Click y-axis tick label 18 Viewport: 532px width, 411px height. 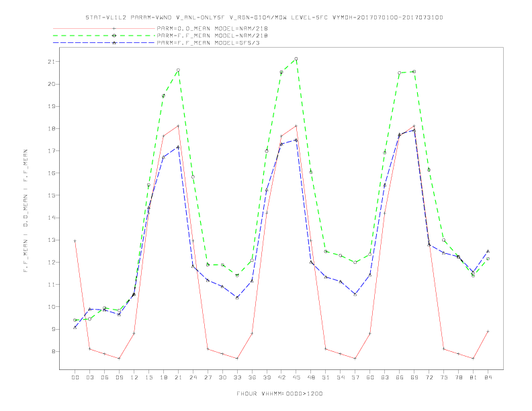[x=52, y=128]
